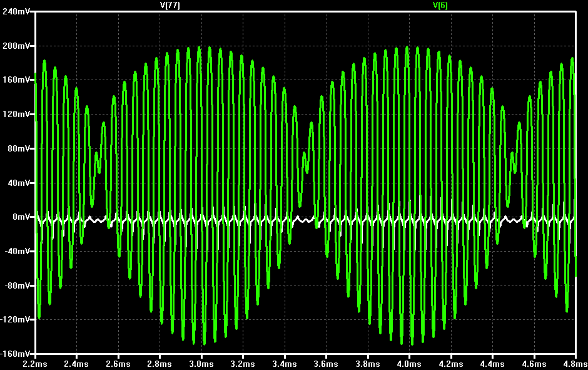
Task: Click the 200mV vertical axis label
Action: [16, 46]
